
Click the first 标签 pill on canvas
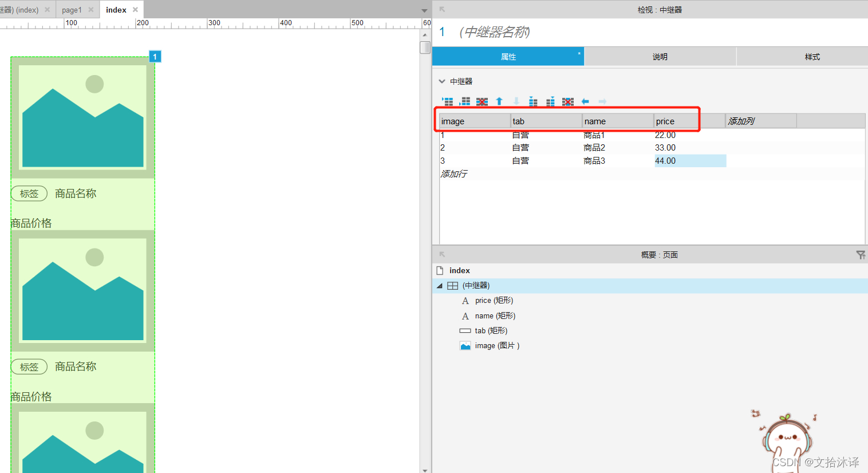(29, 194)
